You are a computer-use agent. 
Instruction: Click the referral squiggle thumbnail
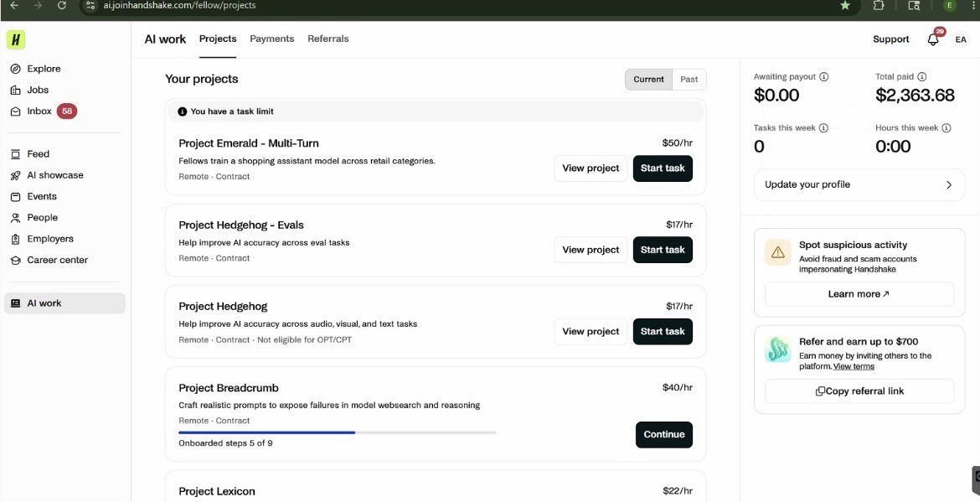778,349
